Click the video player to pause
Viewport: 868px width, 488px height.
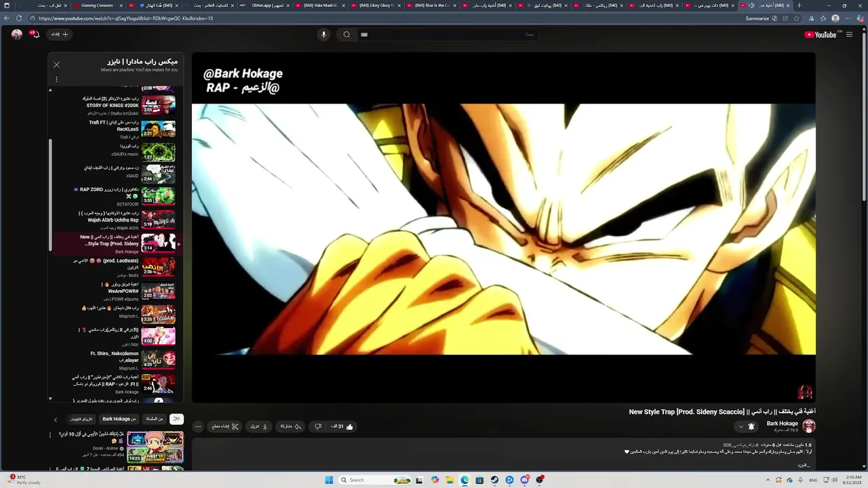tap(503, 228)
